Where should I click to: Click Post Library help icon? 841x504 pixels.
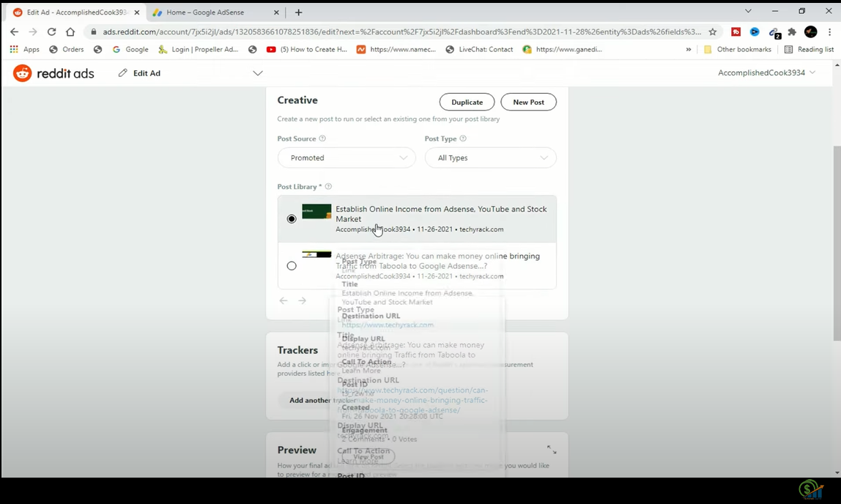click(328, 187)
